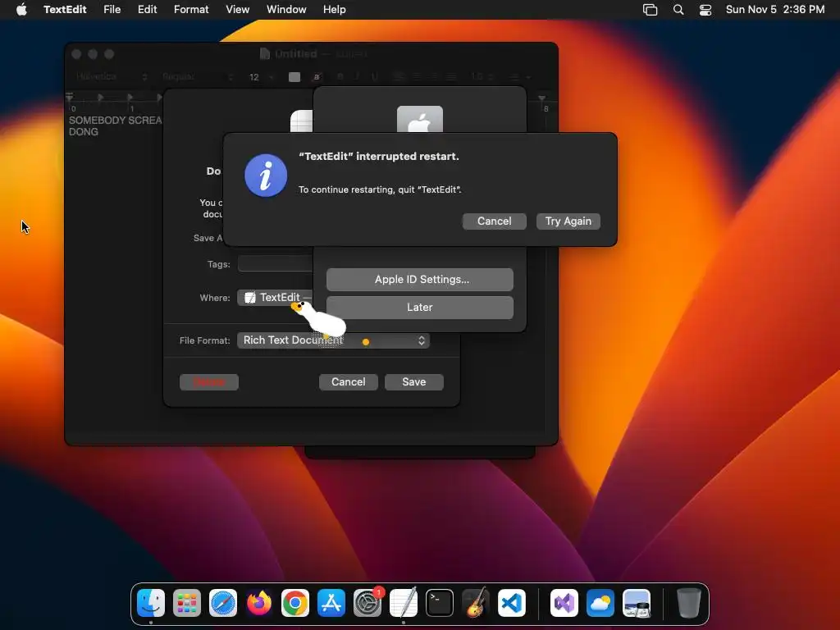The width and height of the screenshot is (840, 630).
Task: Open the Weather app in dock
Action: [600, 603]
